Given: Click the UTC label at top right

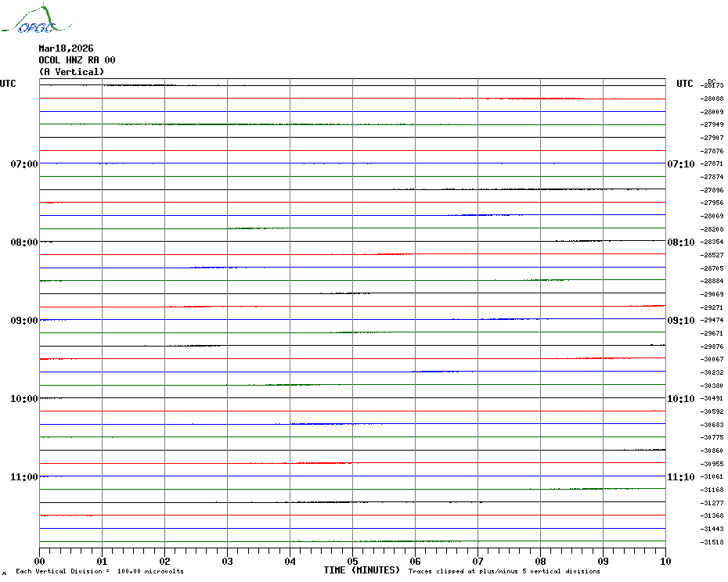Looking at the screenshot, I should (x=685, y=84).
